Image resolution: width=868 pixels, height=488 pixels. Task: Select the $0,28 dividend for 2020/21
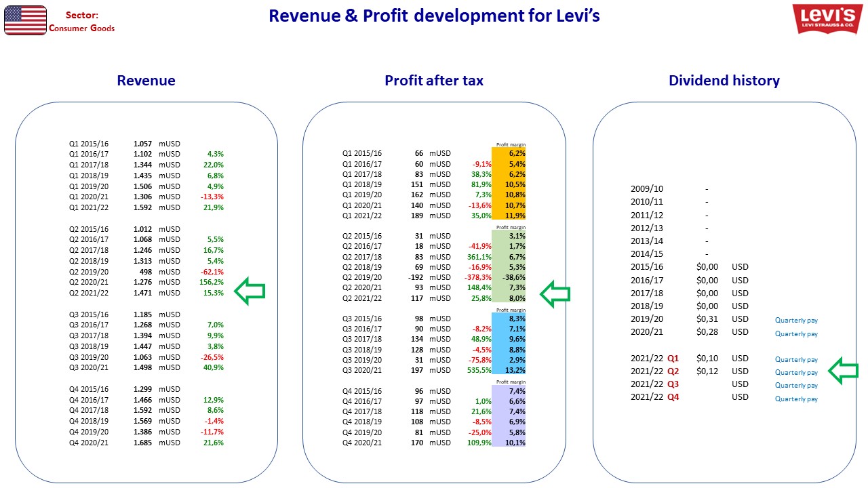click(707, 332)
